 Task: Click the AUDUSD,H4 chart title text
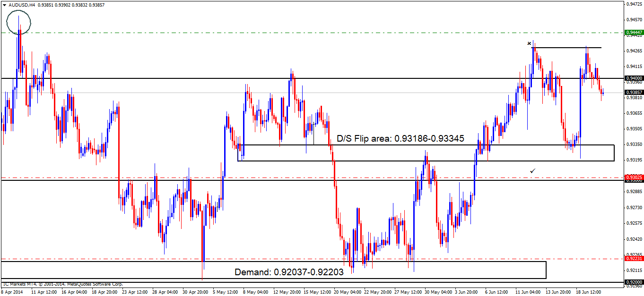(x=21, y=5)
